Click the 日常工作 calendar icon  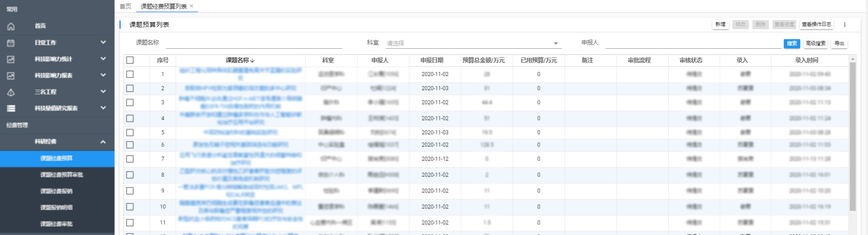point(11,43)
